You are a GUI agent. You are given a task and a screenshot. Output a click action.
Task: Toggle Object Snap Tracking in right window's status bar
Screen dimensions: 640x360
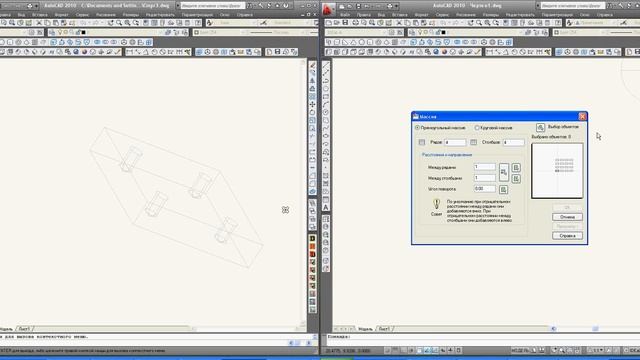427,350
